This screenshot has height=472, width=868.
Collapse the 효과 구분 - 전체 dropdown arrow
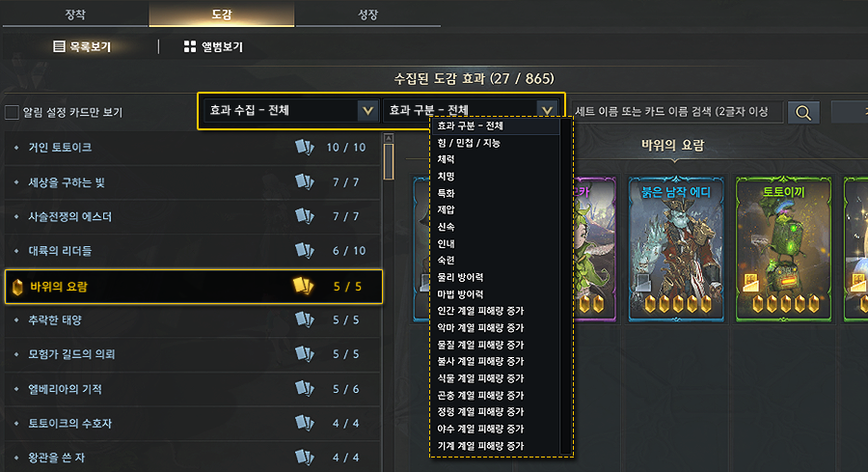click(547, 110)
